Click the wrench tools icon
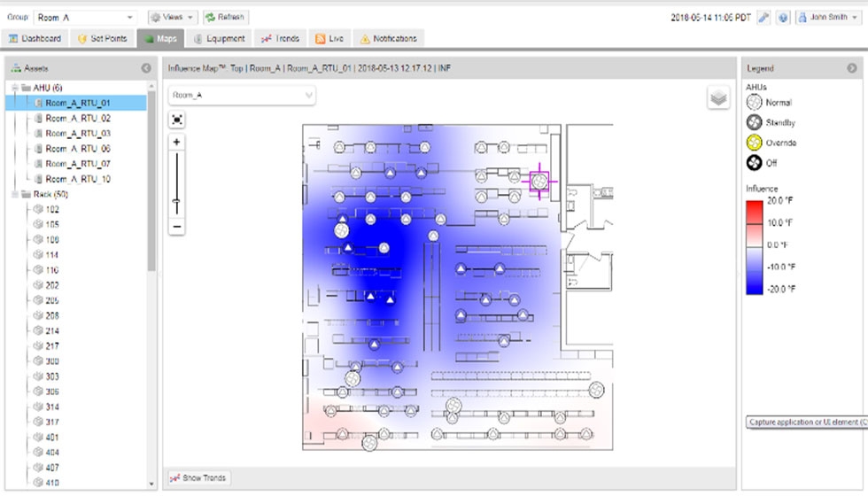 pyautogui.click(x=763, y=18)
